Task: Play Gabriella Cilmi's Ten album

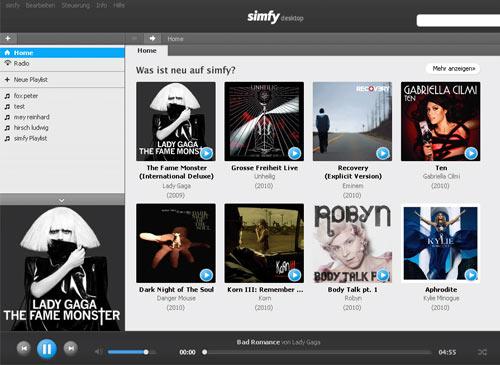Action: [x=471, y=153]
